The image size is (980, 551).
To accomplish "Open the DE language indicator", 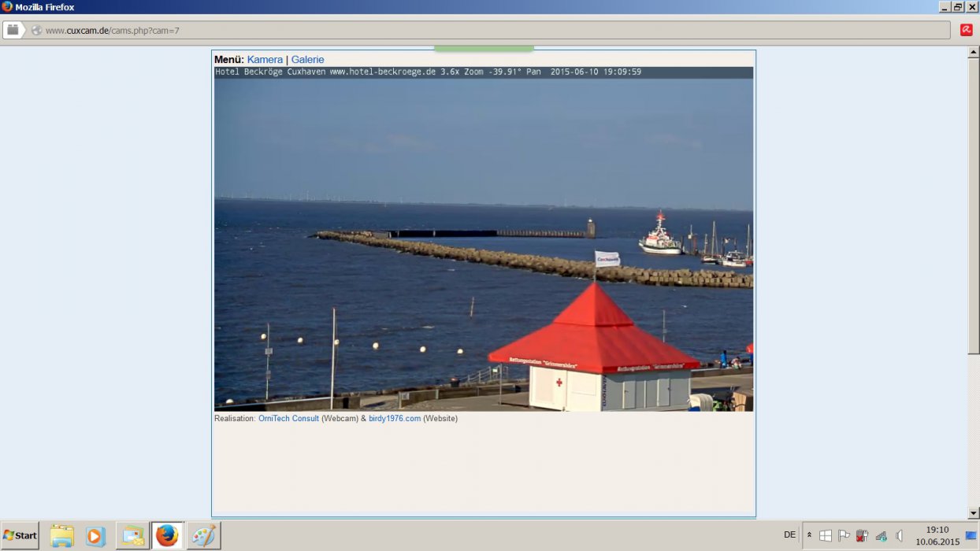I will (789, 535).
